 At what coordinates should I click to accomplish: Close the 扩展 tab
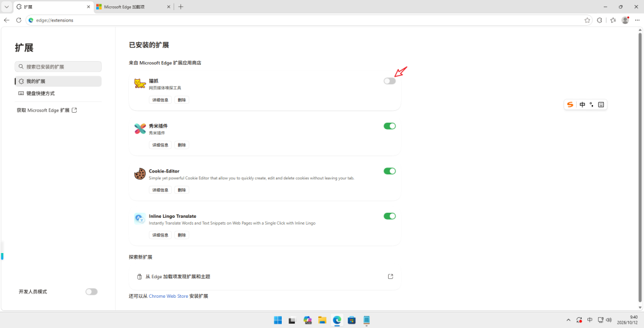(x=89, y=7)
